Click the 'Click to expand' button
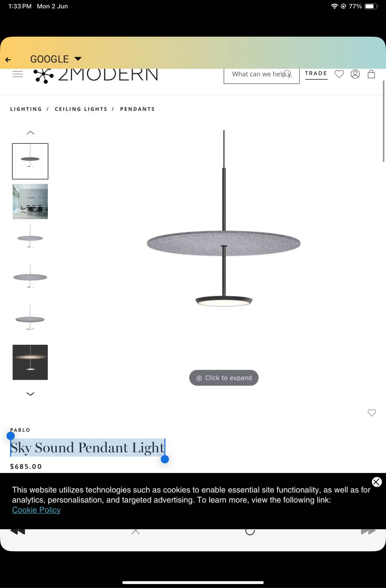 [x=224, y=378]
